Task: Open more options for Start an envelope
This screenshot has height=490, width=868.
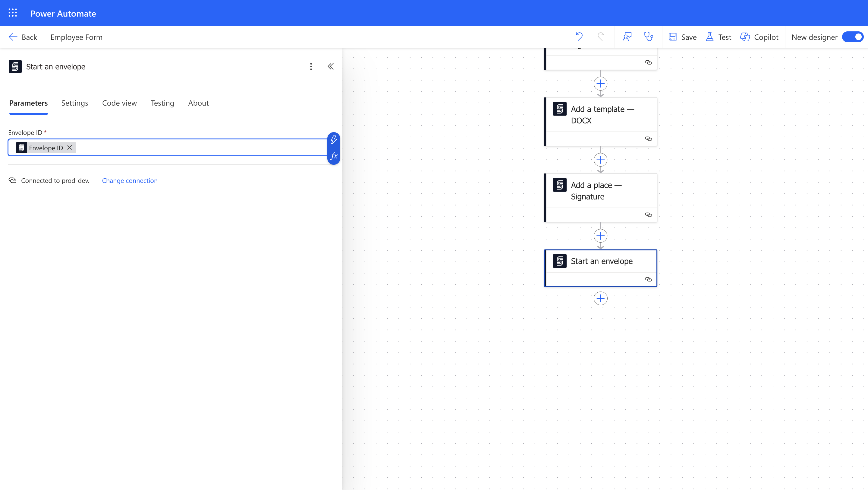Action: pos(311,66)
